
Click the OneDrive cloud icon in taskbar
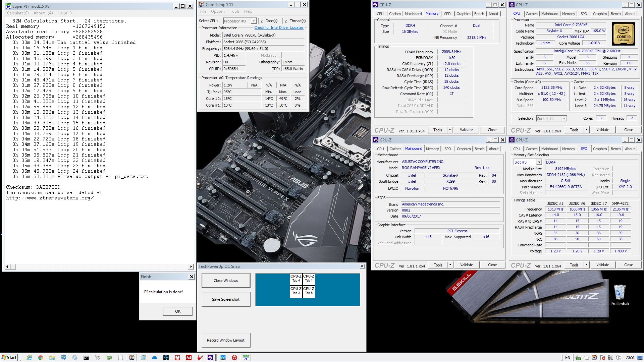click(x=154, y=358)
